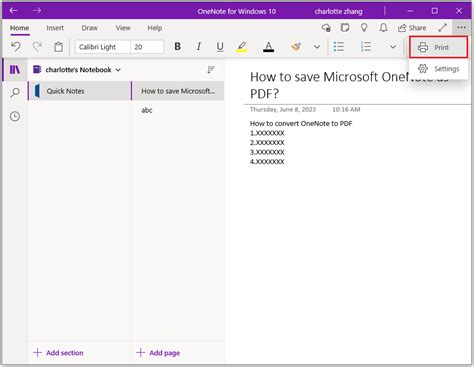Redo the last action

tap(37, 47)
